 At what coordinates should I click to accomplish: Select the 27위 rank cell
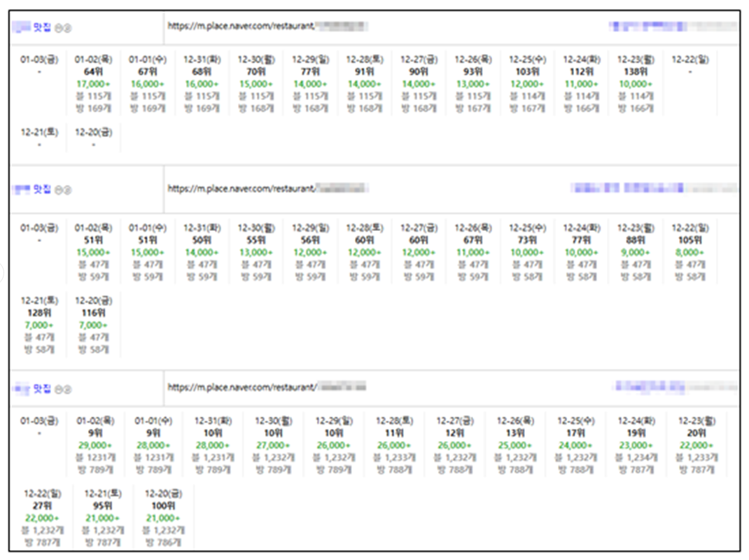[x=42, y=505]
